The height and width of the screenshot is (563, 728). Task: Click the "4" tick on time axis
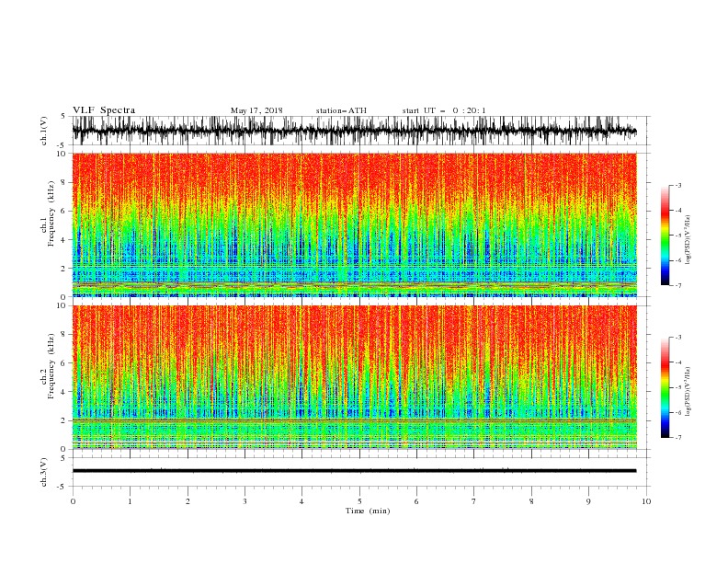pyautogui.click(x=301, y=501)
